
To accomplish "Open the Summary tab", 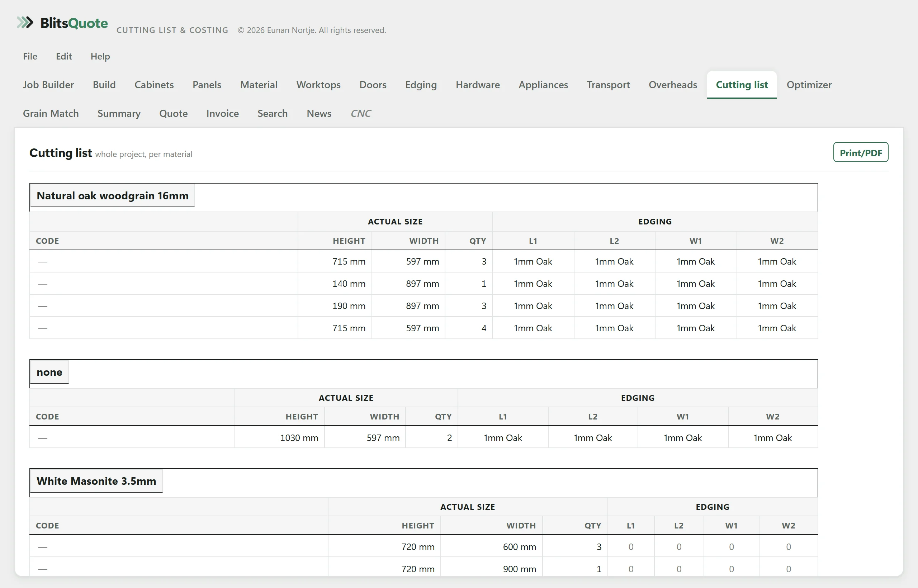I will tap(119, 113).
